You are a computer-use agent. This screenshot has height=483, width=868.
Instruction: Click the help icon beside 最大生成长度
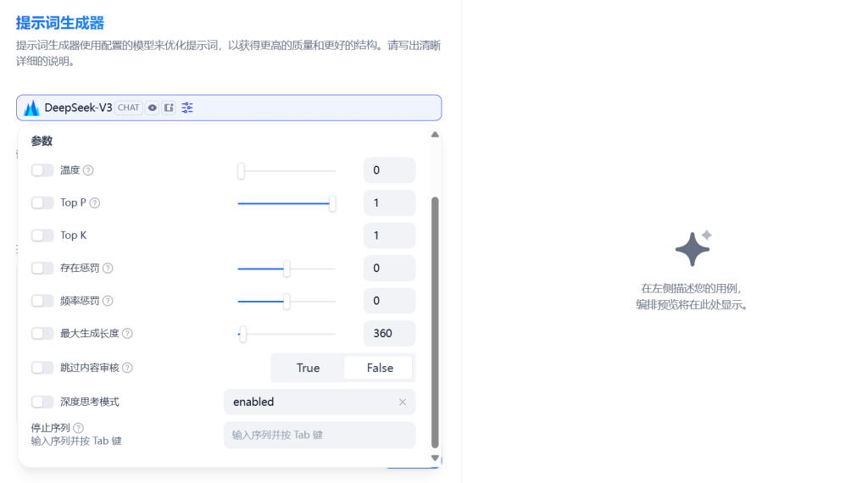pos(127,334)
